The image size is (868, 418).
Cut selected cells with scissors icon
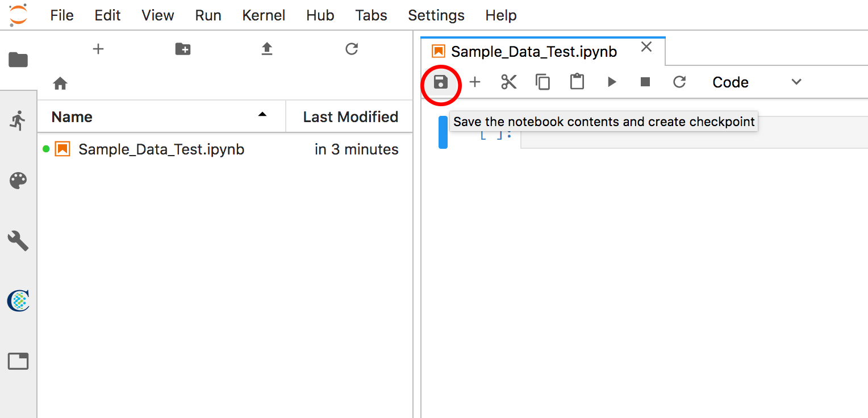(509, 82)
